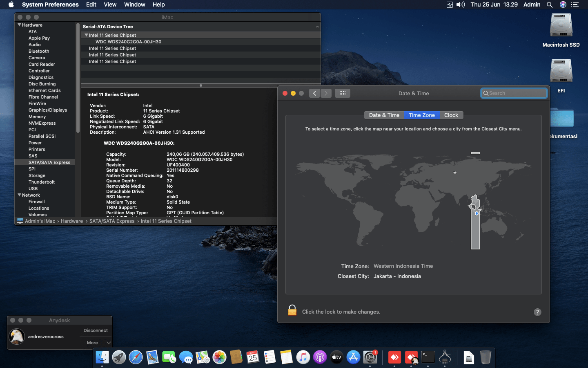Switch to Date & Time tab

click(x=384, y=115)
